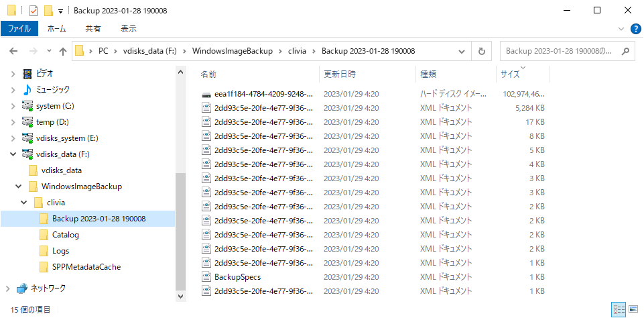Expand the ネットワーク tree node
Viewport: 644px width, 318px height.
pyautogui.click(x=8, y=288)
